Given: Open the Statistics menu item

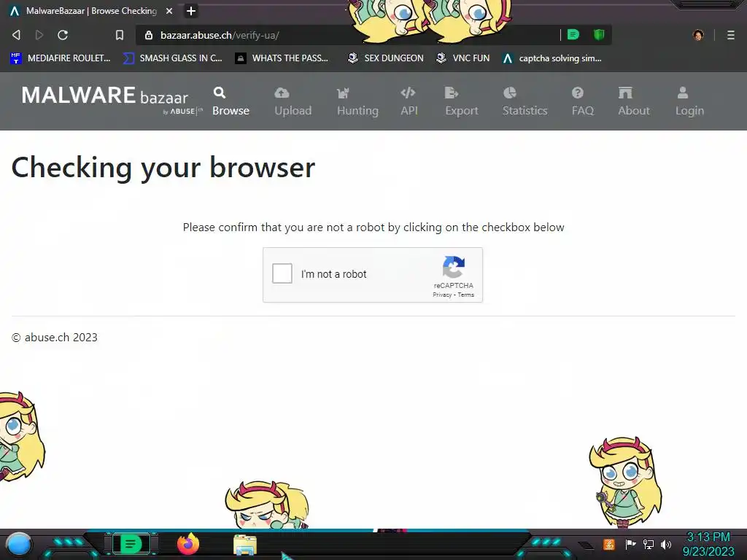Looking at the screenshot, I should coord(525,101).
